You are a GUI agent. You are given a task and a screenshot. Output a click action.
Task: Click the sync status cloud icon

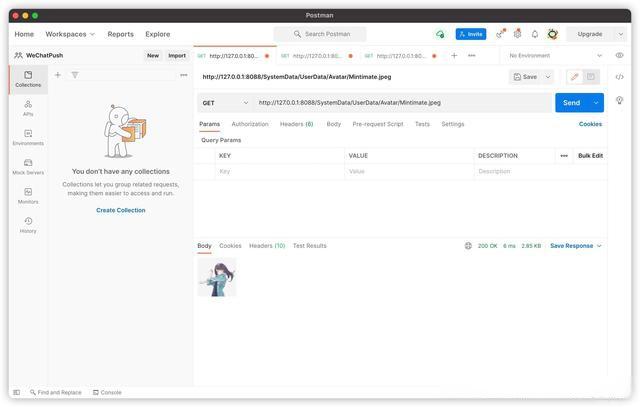[440, 34]
